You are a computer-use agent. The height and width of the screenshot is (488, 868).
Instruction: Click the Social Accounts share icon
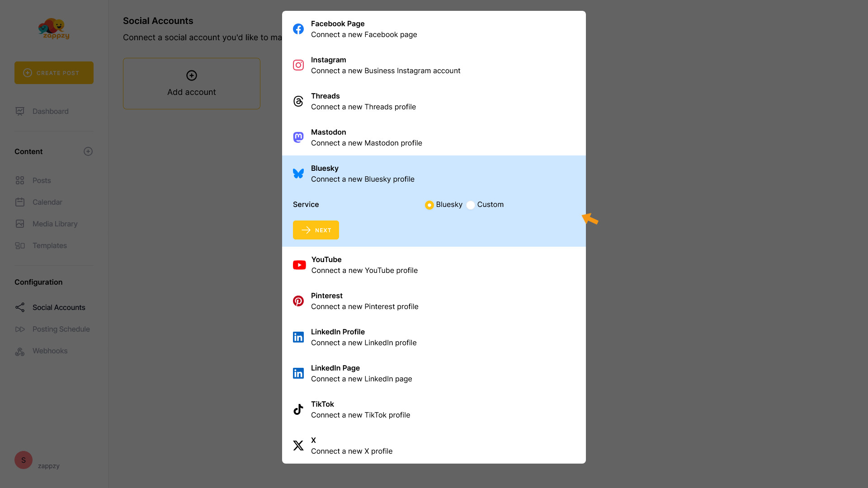pyautogui.click(x=20, y=307)
